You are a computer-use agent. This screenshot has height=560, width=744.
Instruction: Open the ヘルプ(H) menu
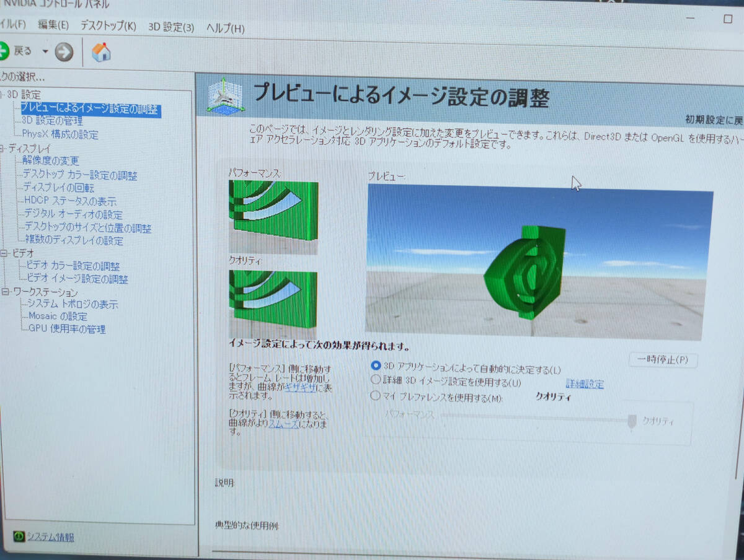tap(225, 28)
